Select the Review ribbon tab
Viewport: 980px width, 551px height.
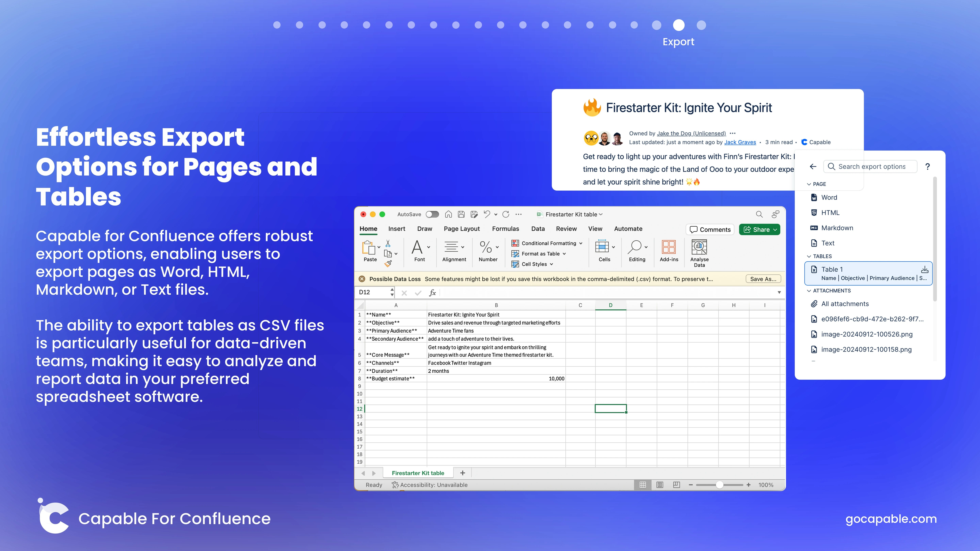(566, 229)
